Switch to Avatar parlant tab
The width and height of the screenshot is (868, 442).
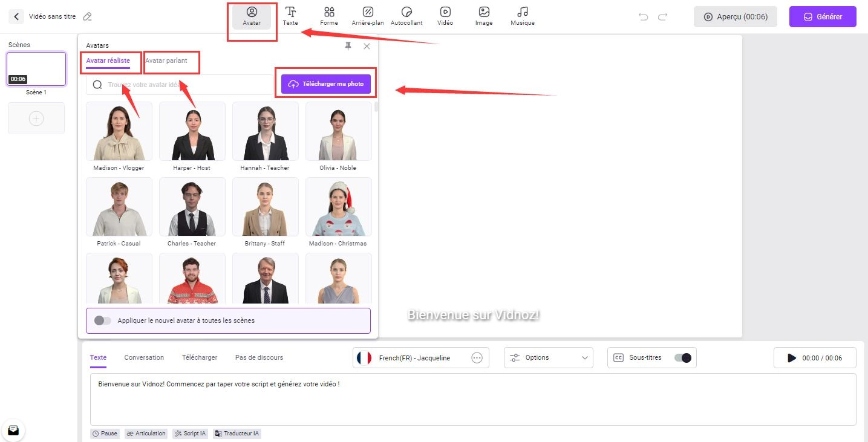pos(166,60)
